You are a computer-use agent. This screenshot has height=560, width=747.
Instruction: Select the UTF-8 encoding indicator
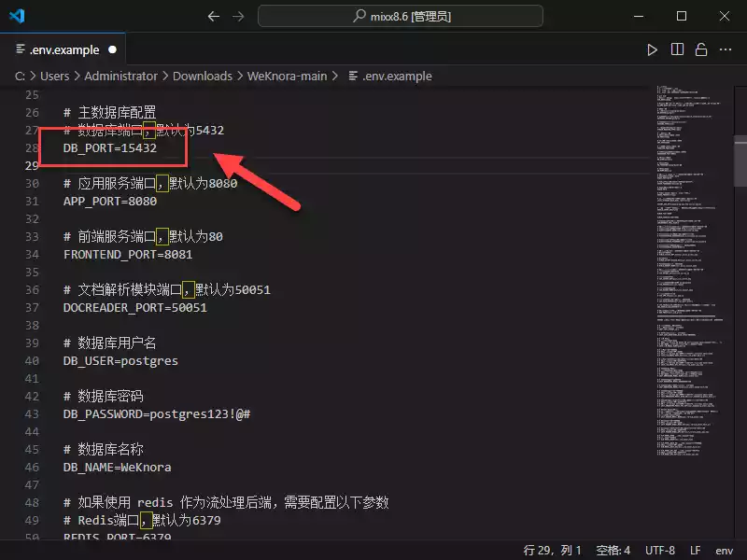point(660,550)
